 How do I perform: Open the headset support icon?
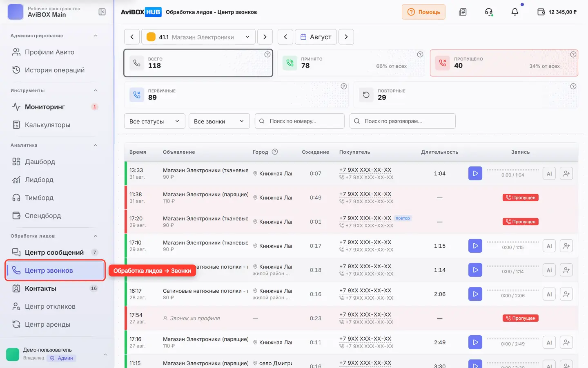(x=489, y=12)
